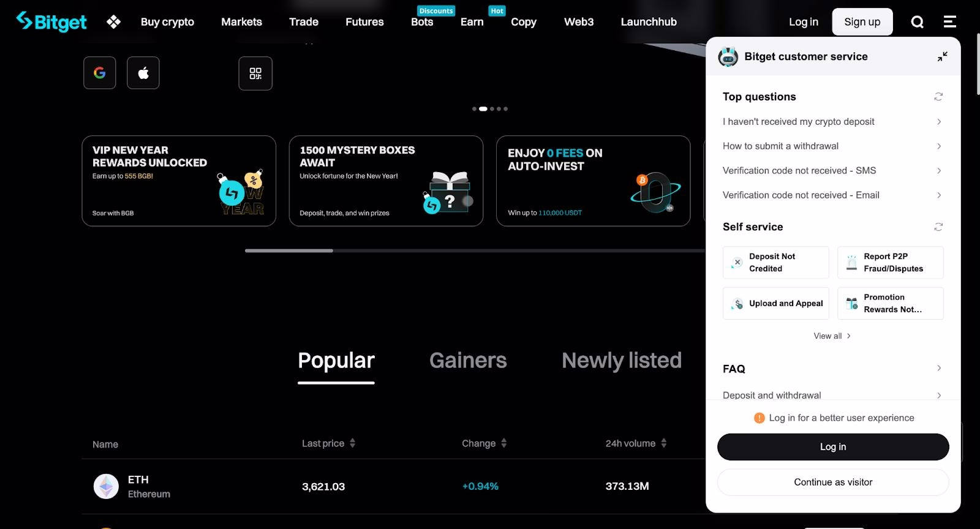Viewport: 980px width, 529px height.
Task: Click the Name column header
Action: click(105, 445)
